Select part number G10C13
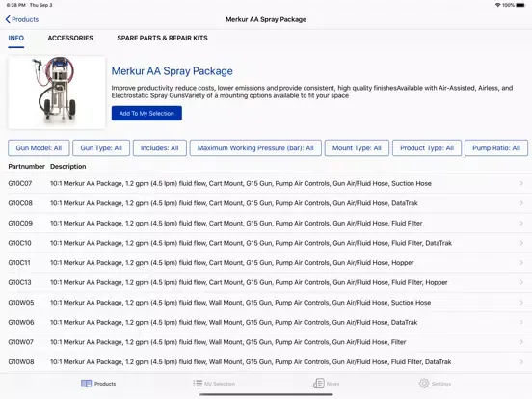Screen dimensions: 532x399 [19, 282]
